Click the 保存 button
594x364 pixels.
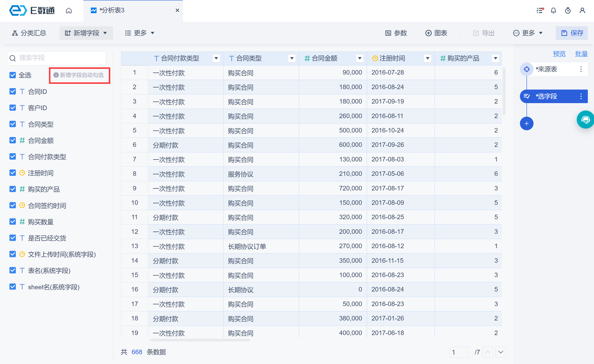click(x=572, y=33)
